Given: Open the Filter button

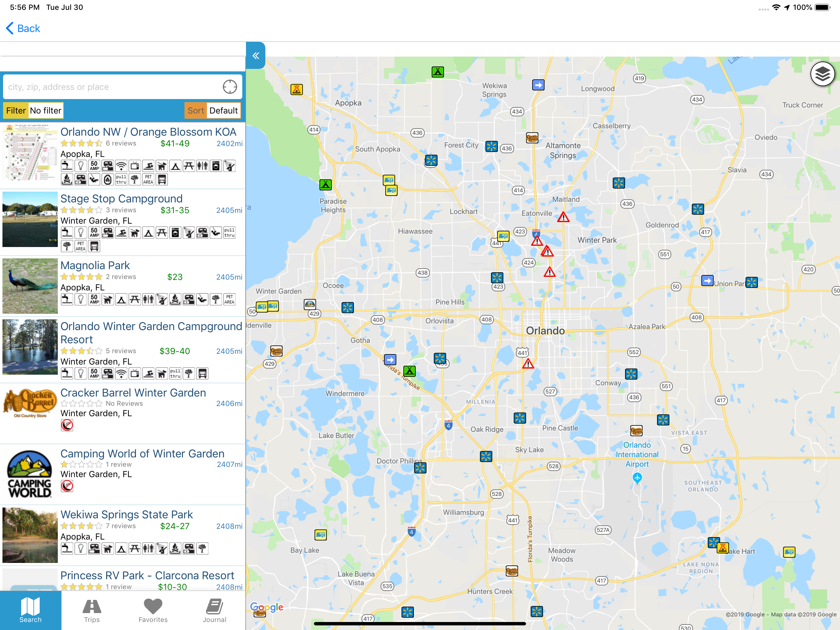Looking at the screenshot, I should point(16,110).
